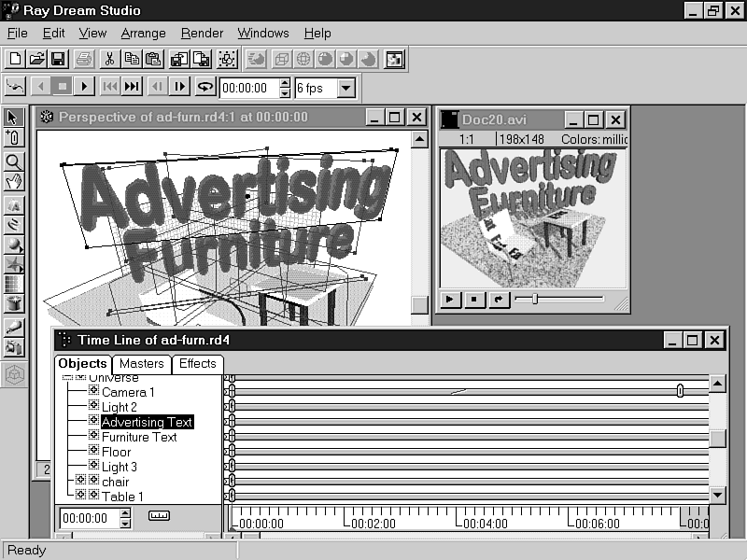
Task: Open the Render menu
Action: pyautogui.click(x=203, y=34)
